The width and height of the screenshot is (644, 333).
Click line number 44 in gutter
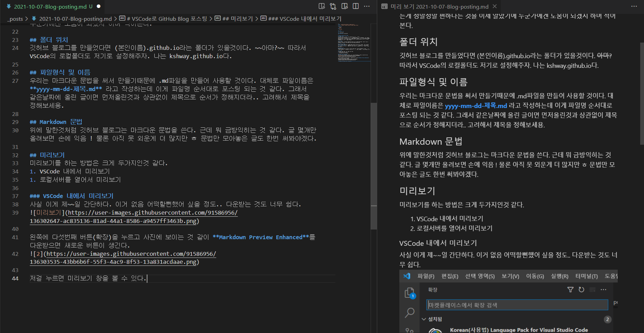point(15,278)
